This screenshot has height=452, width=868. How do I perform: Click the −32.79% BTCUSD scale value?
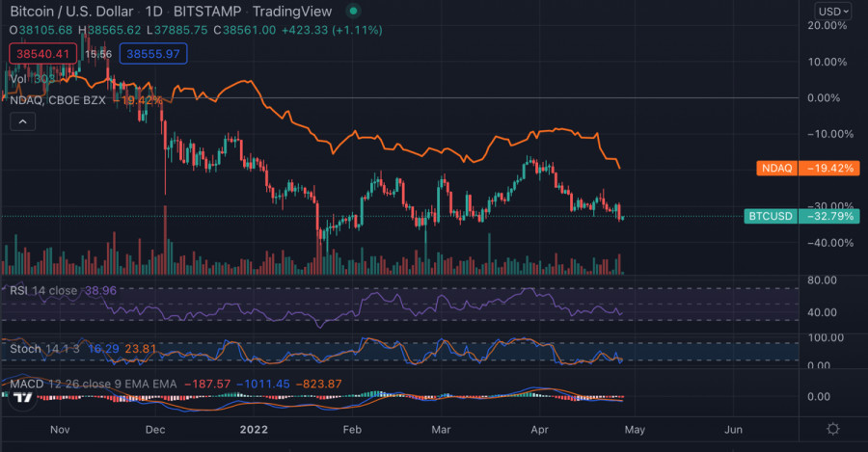coord(828,216)
